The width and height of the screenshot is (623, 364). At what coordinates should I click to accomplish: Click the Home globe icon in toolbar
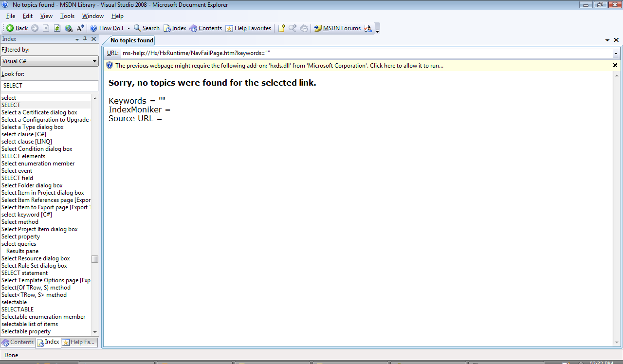click(69, 28)
